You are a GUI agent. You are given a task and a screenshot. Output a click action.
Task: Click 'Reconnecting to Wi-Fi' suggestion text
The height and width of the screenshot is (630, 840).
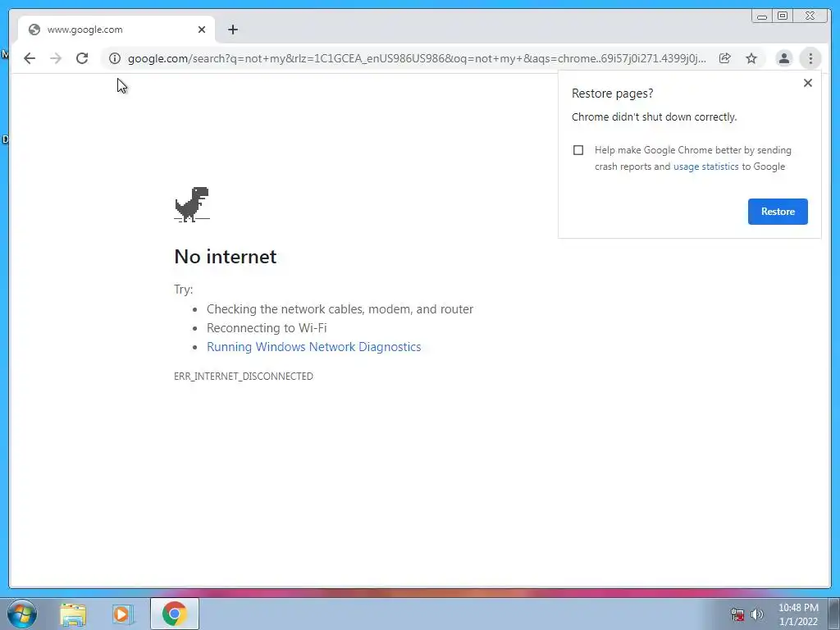point(267,328)
